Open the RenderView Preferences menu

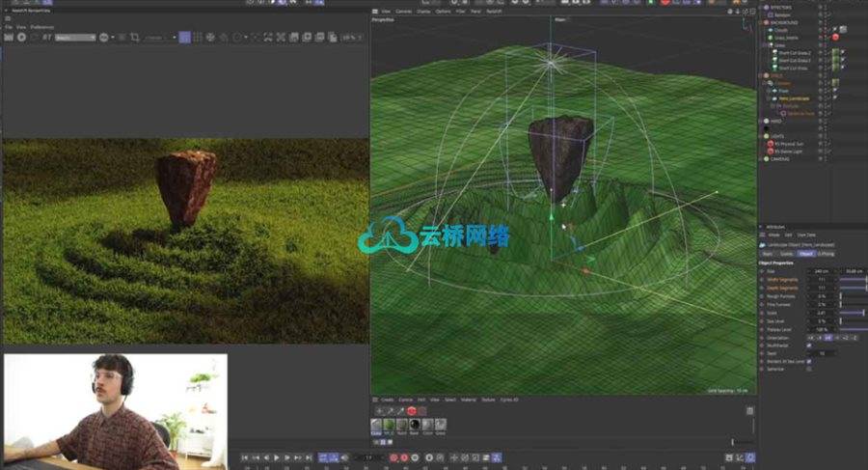coord(43,27)
